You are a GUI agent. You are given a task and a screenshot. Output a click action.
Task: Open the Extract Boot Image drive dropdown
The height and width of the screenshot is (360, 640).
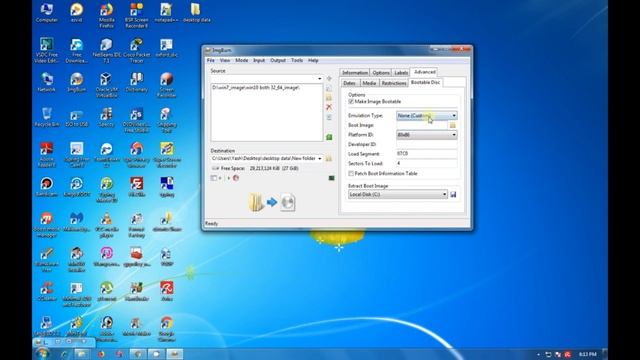point(398,194)
